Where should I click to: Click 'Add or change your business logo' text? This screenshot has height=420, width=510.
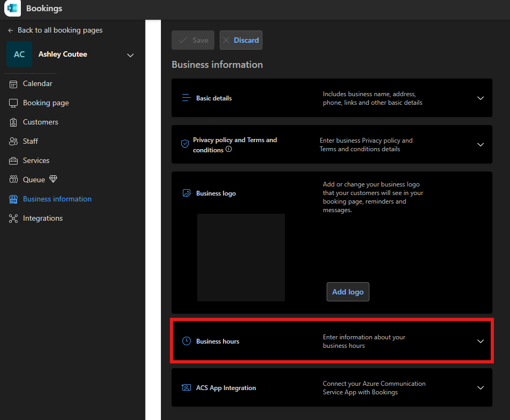click(373, 197)
